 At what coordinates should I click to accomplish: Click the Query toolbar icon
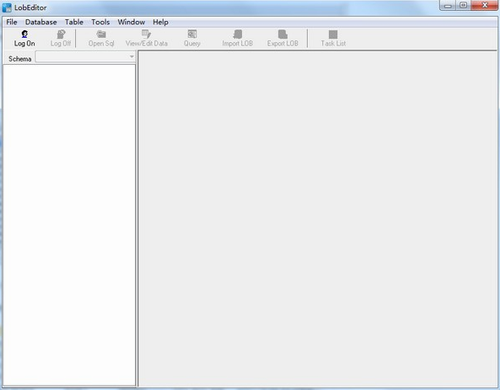pyautogui.click(x=192, y=38)
